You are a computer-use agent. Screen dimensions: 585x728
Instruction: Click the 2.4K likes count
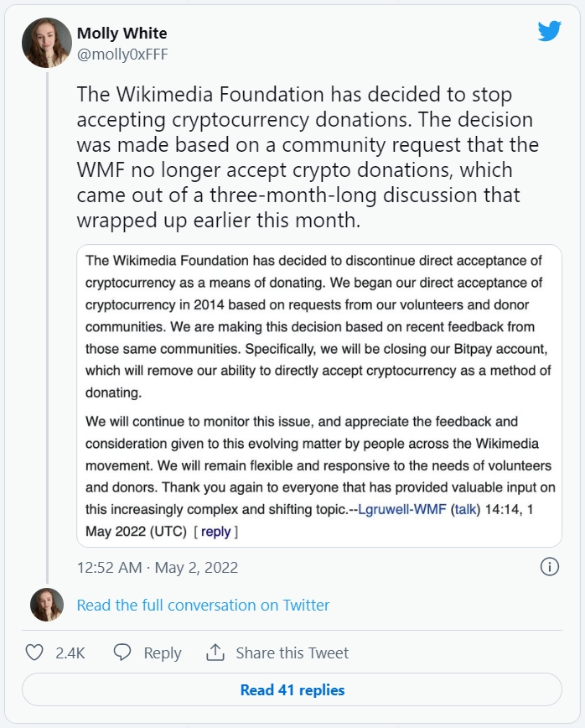click(70, 653)
